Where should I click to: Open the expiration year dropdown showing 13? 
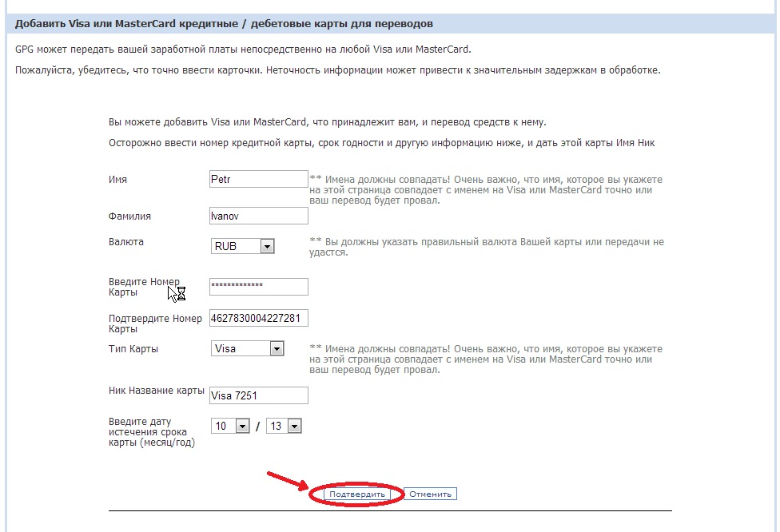click(x=284, y=426)
